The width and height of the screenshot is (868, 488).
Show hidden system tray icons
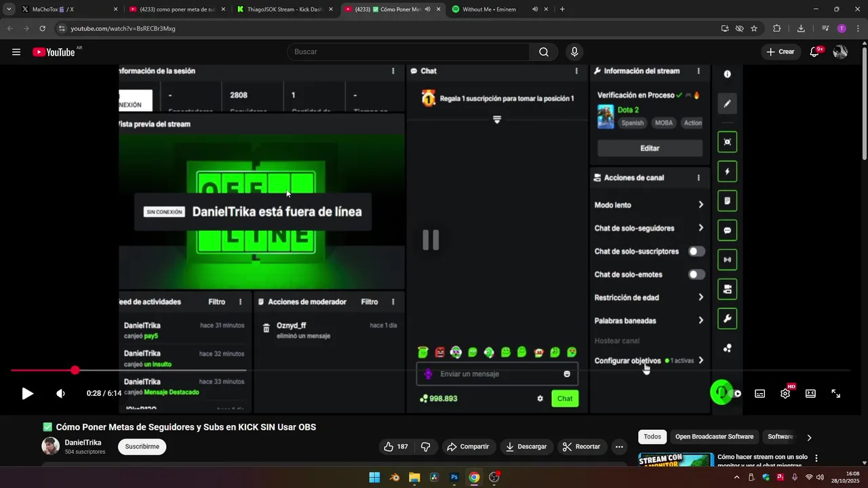[x=737, y=477]
